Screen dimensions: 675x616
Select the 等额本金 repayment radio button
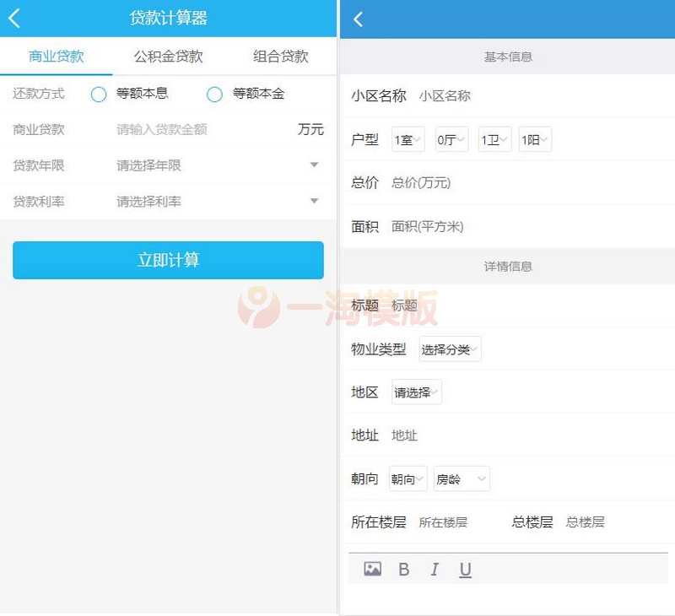click(x=215, y=95)
